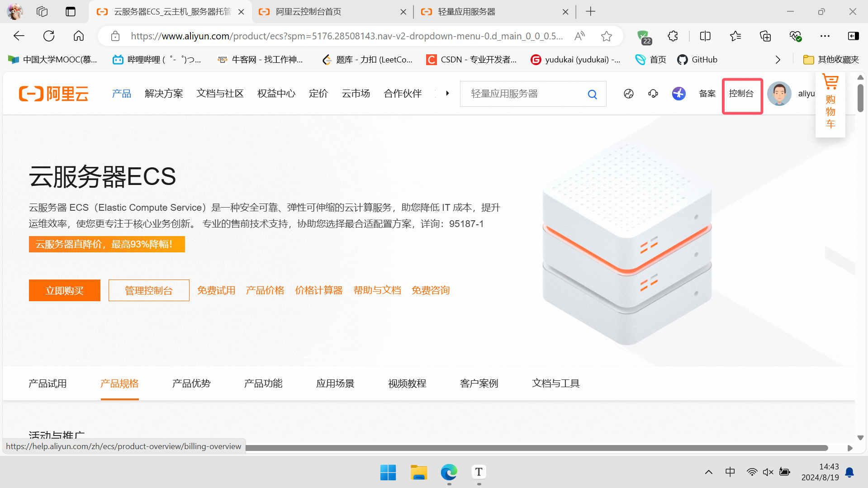Open the 解决方案 navigation menu

[164, 94]
